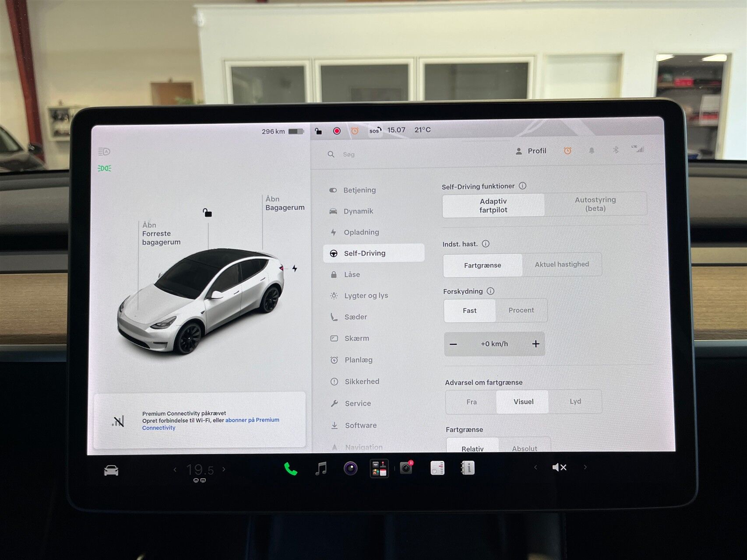Open the green phone app

tap(290, 469)
